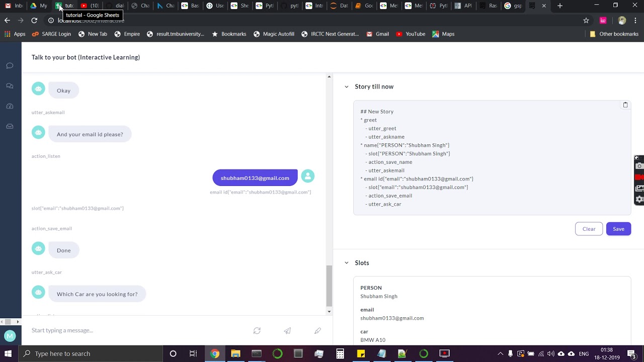Open Cortana circle on taskbar

[x=173, y=353]
